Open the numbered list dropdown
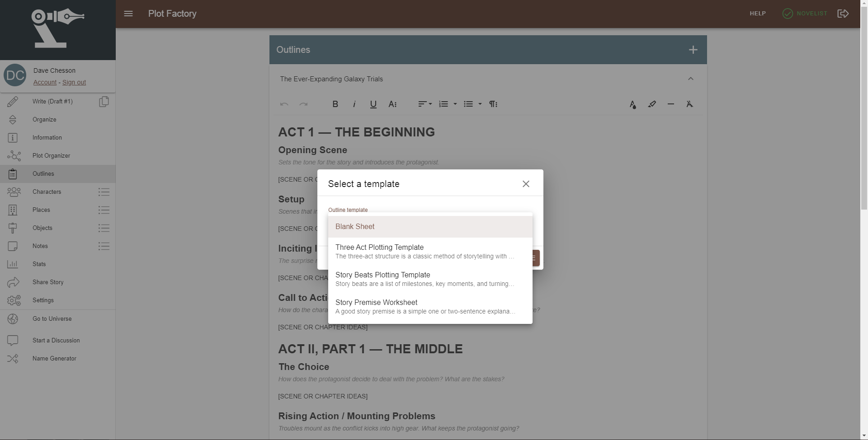 click(x=447, y=104)
